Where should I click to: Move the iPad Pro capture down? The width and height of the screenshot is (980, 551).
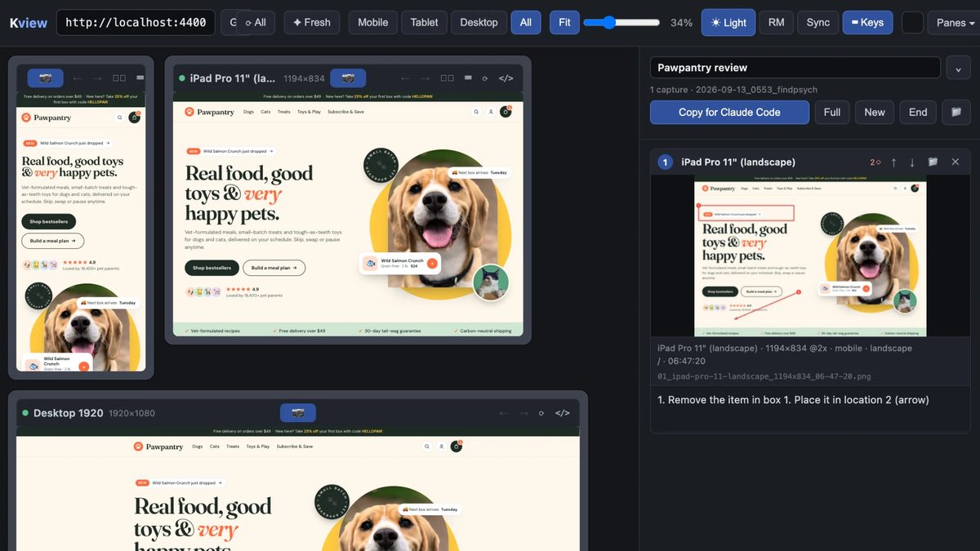tap(912, 162)
